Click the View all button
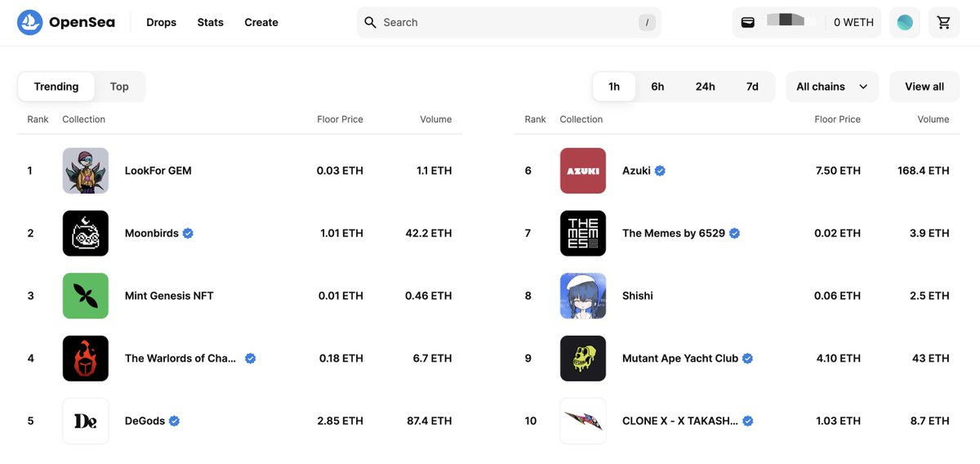The width and height of the screenshot is (980, 464). pos(924,87)
